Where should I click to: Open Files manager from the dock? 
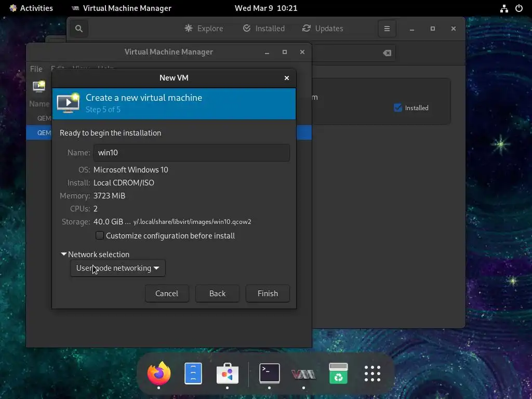click(193, 373)
